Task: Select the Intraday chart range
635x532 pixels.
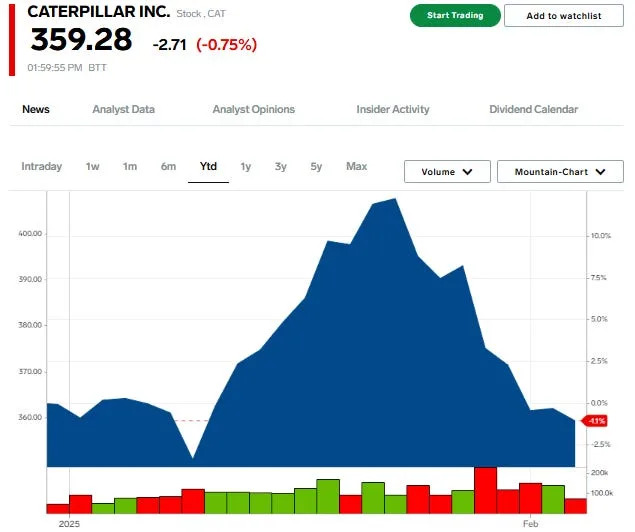Action: 42,166
